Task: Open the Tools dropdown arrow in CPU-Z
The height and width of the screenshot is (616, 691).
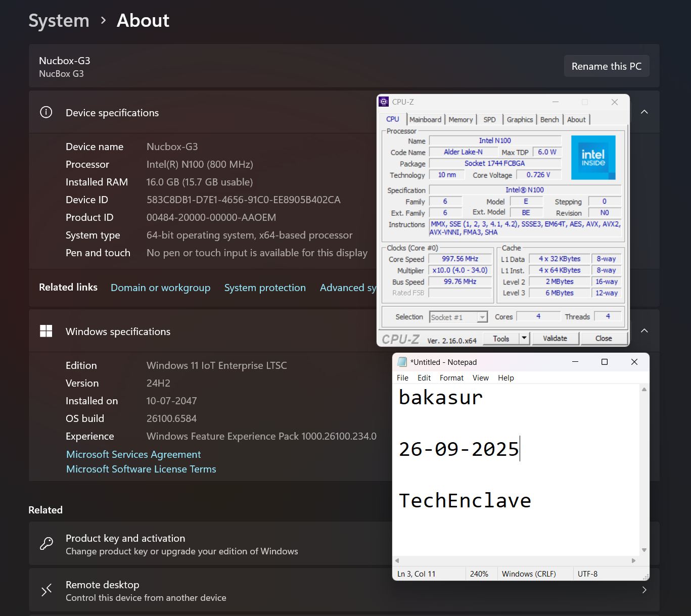Action: click(x=524, y=339)
